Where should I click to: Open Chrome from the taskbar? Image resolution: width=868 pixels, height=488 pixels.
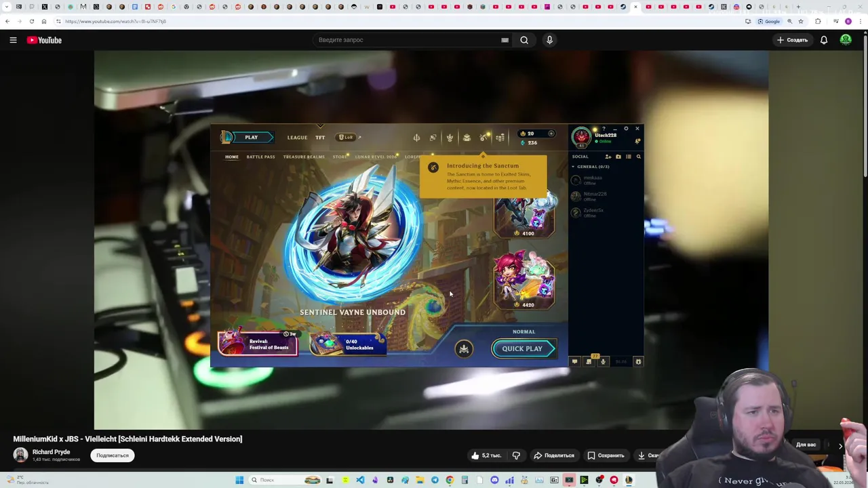click(x=450, y=480)
